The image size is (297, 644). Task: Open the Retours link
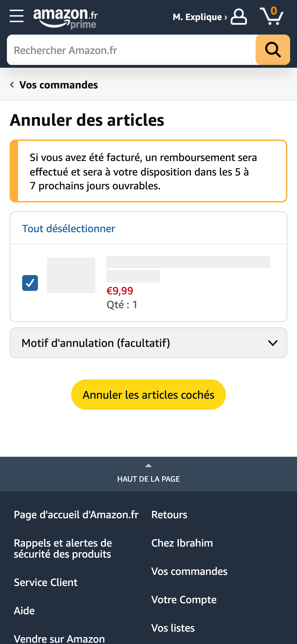tap(169, 515)
